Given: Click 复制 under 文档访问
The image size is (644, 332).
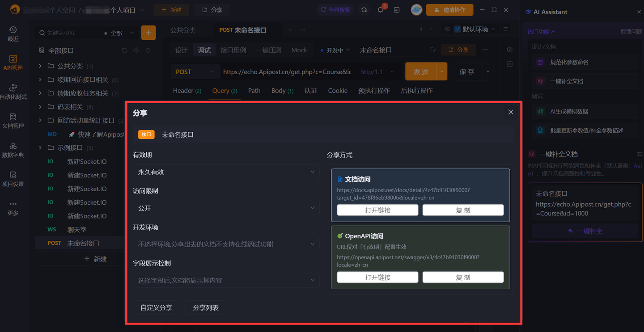Looking at the screenshot, I should coord(463,210).
